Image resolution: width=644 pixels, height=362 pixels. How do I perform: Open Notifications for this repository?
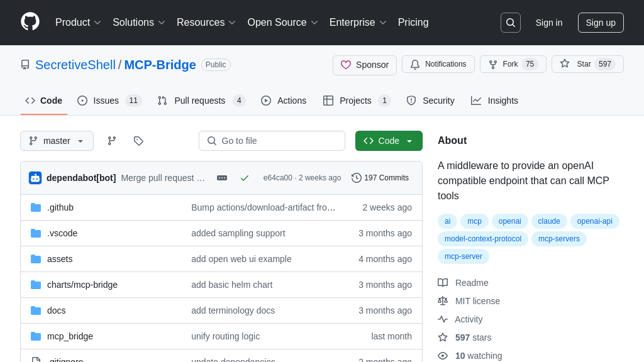438,64
